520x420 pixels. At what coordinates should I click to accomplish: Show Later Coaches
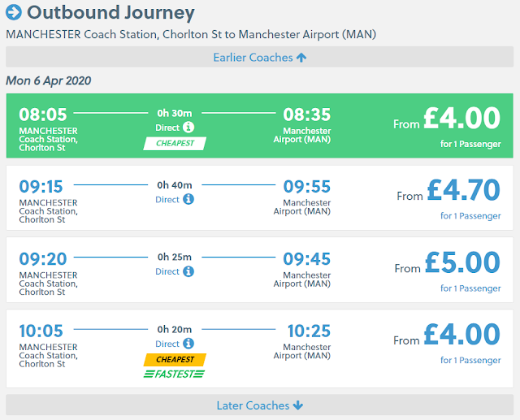[260, 405]
